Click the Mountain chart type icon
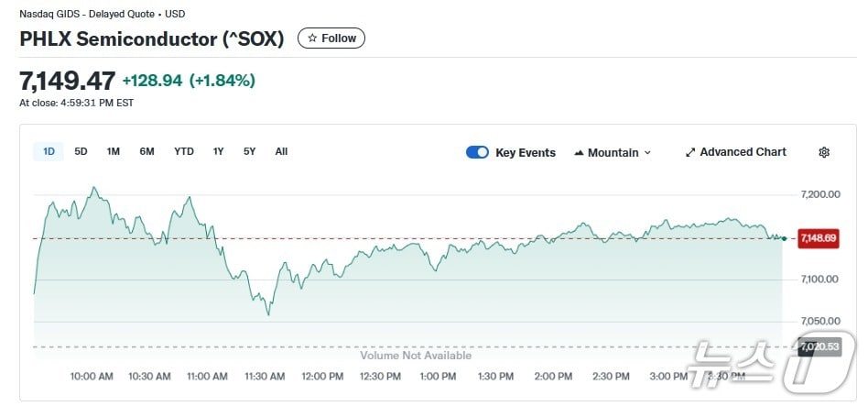Viewport: 868px width, 406px height. (579, 153)
